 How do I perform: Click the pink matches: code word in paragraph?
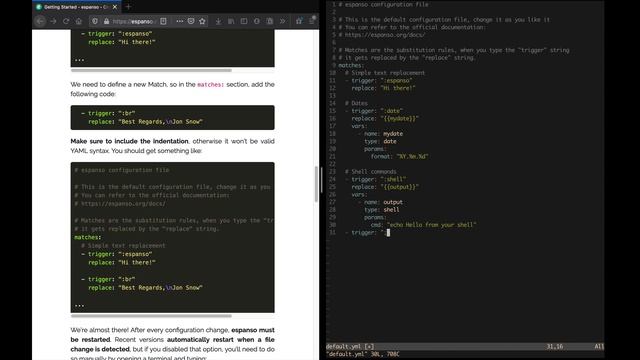click(x=211, y=85)
